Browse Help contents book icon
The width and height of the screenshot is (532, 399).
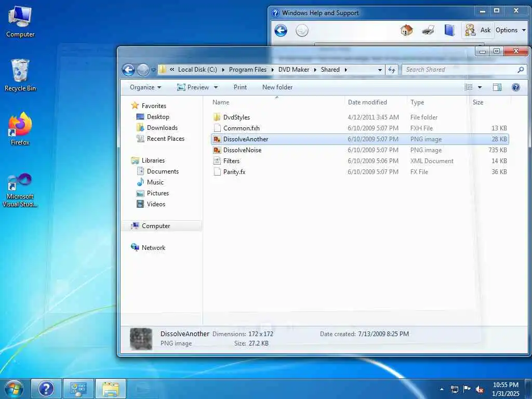pos(449,30)
